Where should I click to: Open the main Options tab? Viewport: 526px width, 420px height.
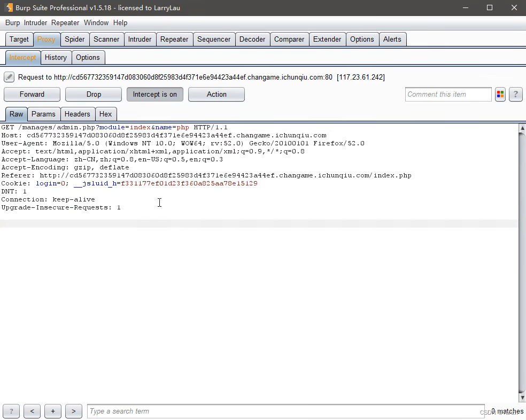click(362, 39)
